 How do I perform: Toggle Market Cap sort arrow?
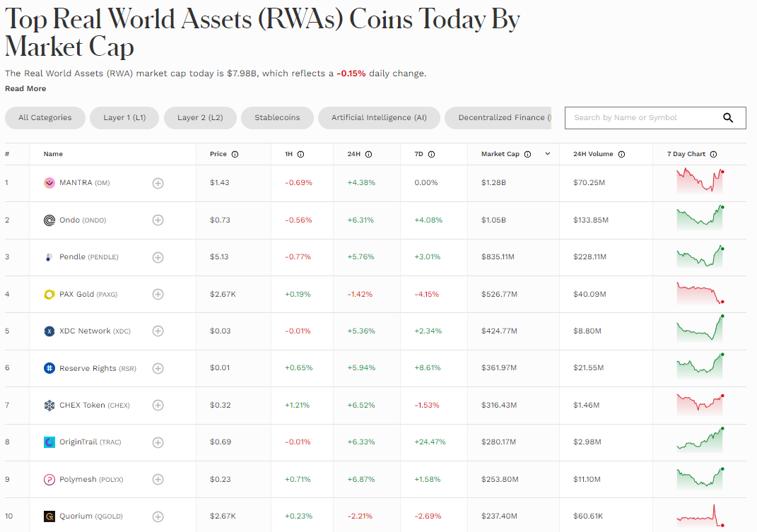[548, 154]
